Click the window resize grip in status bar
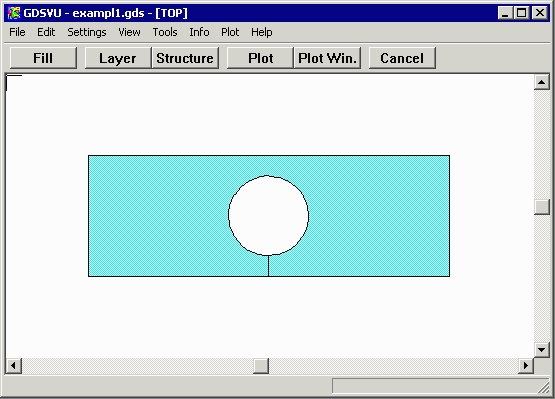Image resolution: width=555 pixels, height=399 pixels. click(543, 387)
